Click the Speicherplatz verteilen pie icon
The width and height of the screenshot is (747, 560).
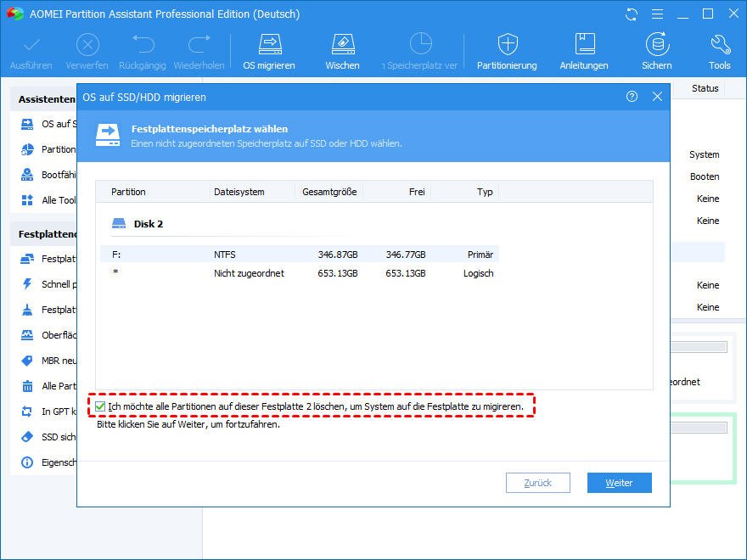coord(421,44)
